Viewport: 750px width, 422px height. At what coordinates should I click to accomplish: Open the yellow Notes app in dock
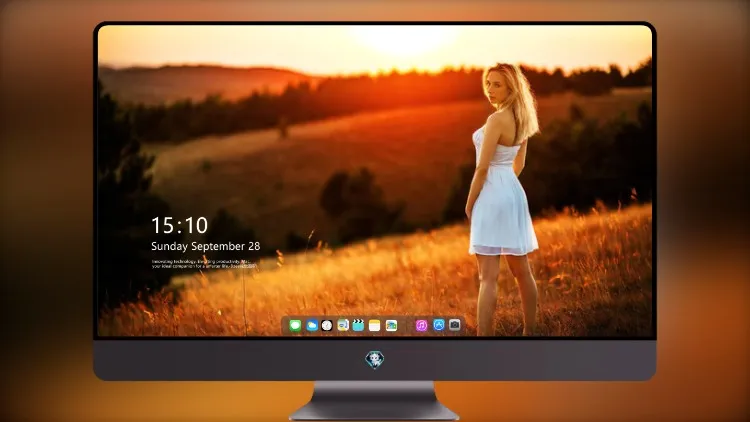pyautogui.click(x=375, y=326)
